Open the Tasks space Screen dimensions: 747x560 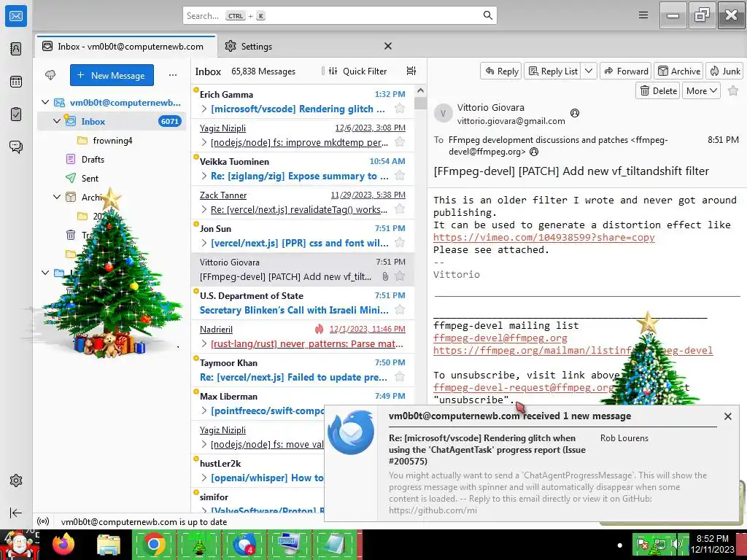click(16, 114)
